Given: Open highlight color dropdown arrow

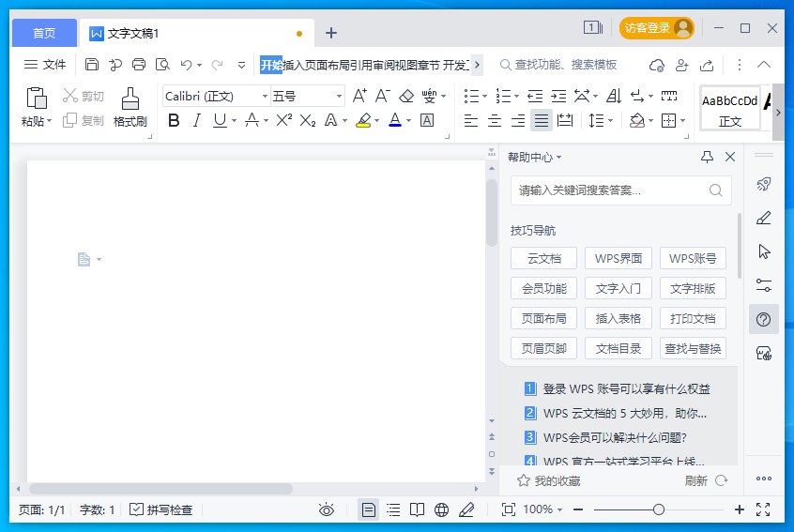Looking at the screenshot, I should pos(376,121).
